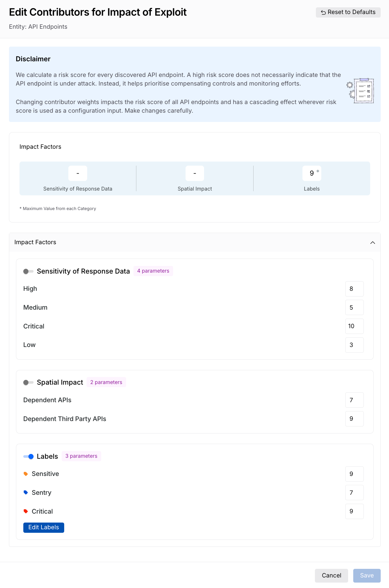
Task: Click the orange Sensitive label tag icon
Action: click(26, 474)
